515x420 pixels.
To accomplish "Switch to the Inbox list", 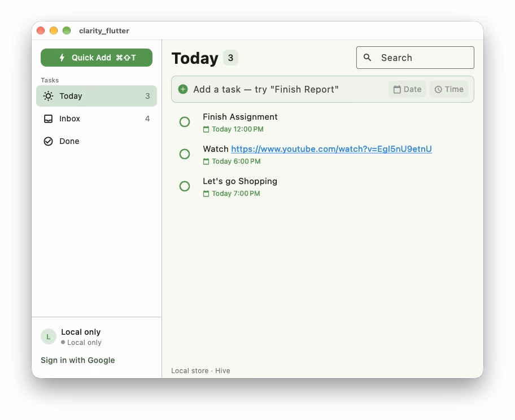I will 97,119.
